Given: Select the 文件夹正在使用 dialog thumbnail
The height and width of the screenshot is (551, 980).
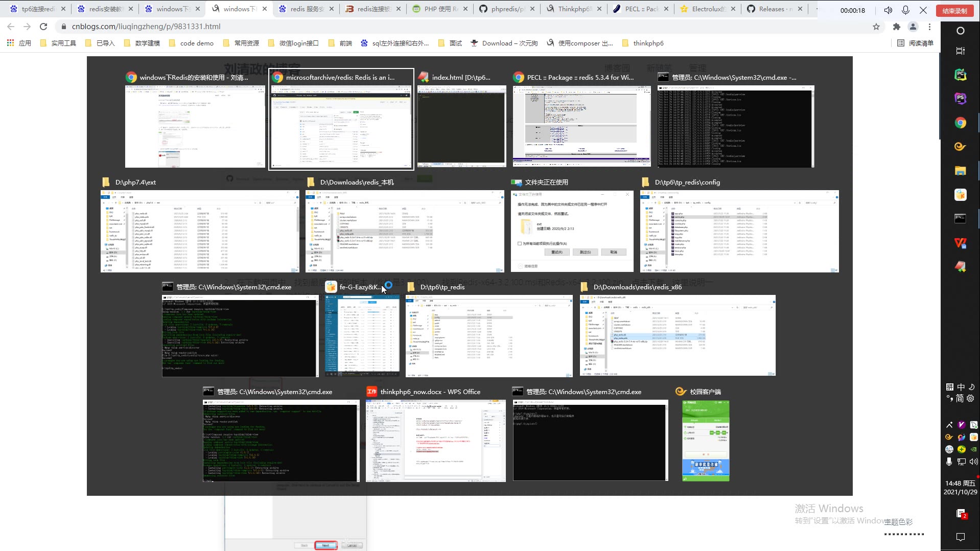Looking at the screenshot, I should coord(572,225).
